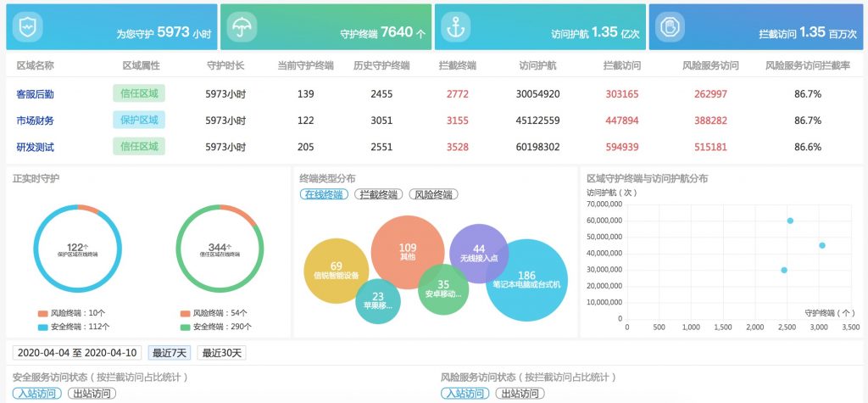The width and height of the screenshot is (868, 403).
Task: Click the 594939 blocked access value
Action: (x=621, y=147)
